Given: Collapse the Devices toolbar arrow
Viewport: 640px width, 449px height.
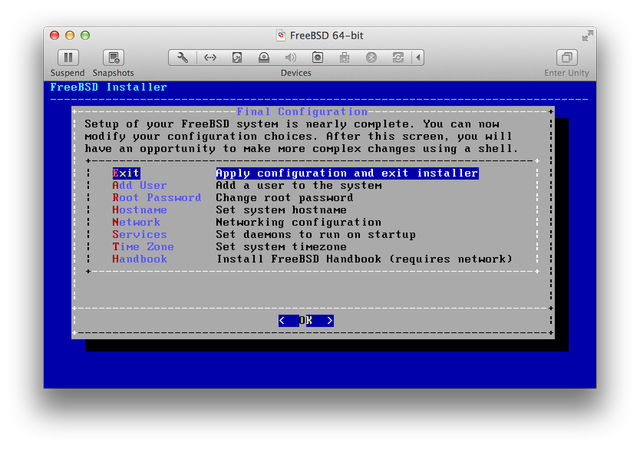Looking at the screenshot, I should [x=418, y=58].
